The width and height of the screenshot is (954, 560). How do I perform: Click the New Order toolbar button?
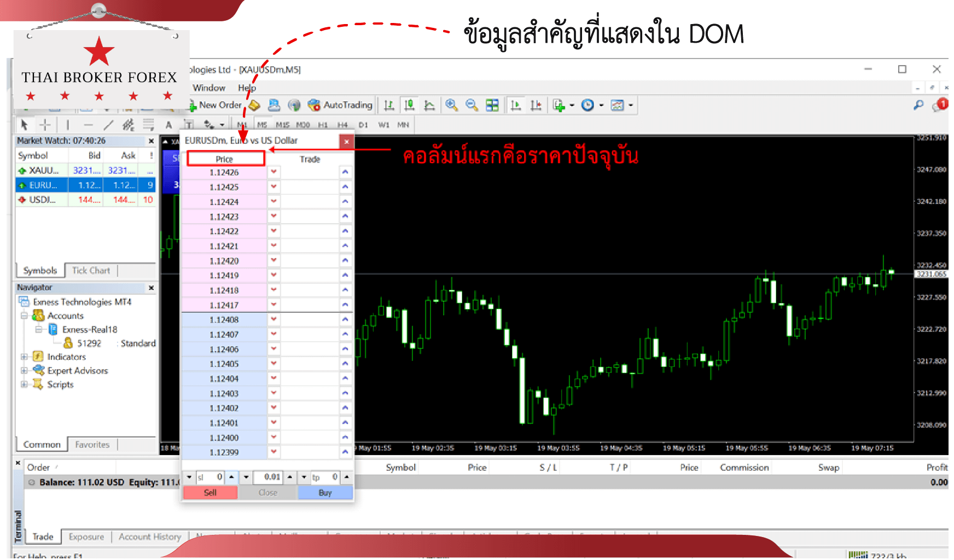click(216, 105)
